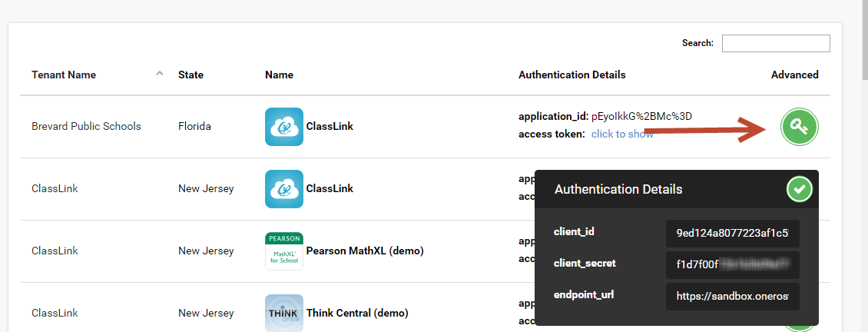Click 'ClassLink' name text in Brevard row

[330, 126]
